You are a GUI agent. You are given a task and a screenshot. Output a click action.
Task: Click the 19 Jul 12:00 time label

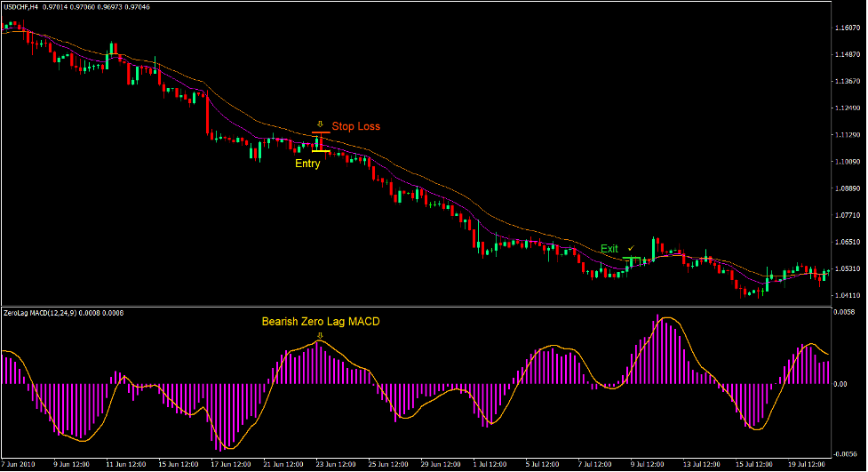click(x=807, y=464)
